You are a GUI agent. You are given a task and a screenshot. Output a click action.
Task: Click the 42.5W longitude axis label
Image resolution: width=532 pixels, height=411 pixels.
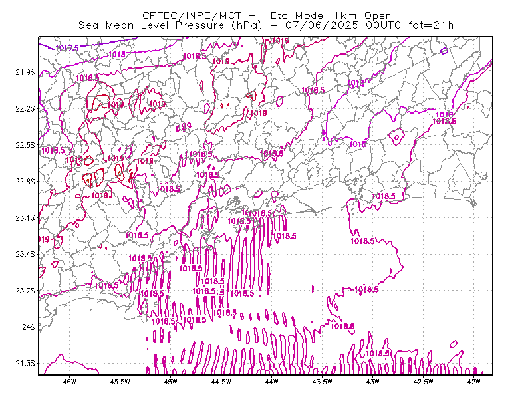coord(424,382)
